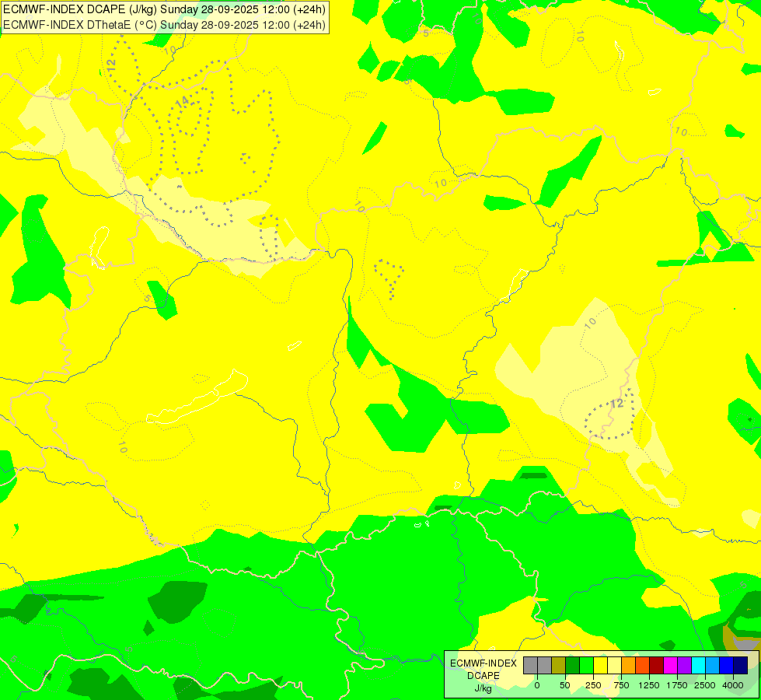Click the contour label 14
Screen dimensions: 761x700
pyautogui.click(x=182, y=103)
